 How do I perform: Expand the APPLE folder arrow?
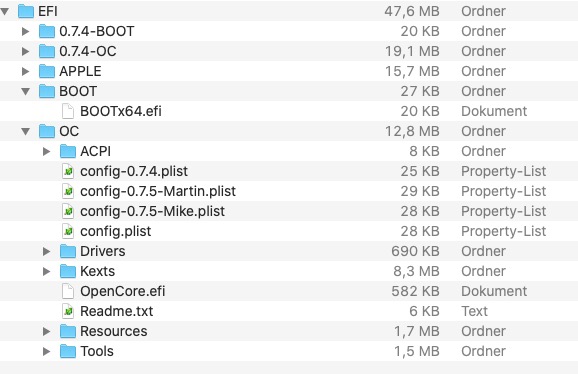tap(25, 71)
